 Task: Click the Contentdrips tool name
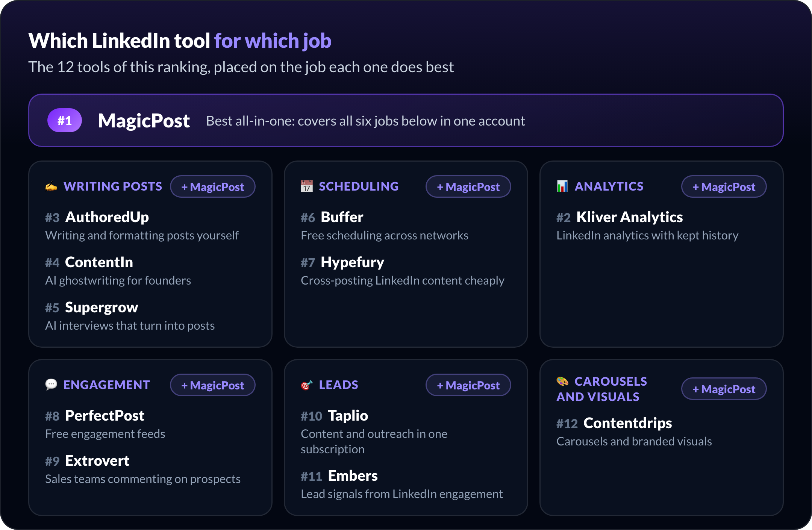pyautogui.click(x=628, y=423)
